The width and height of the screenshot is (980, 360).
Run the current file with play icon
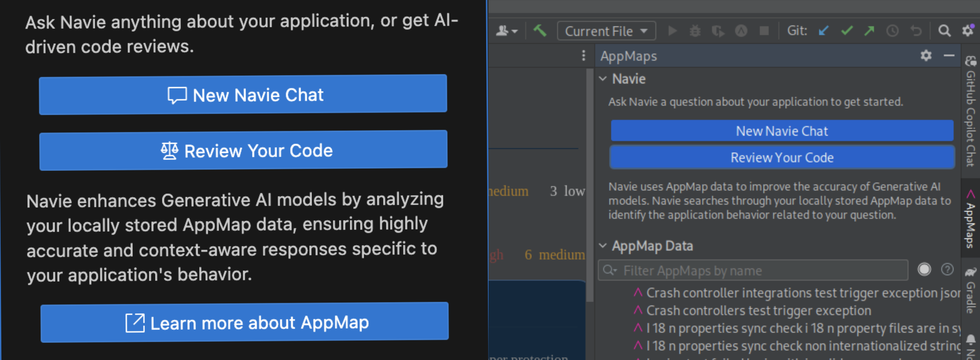[672, 31]
